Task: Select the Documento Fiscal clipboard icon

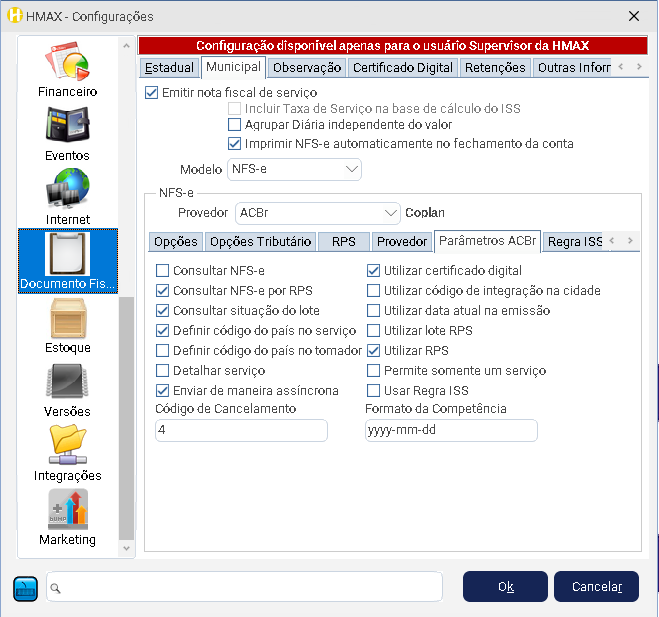Action: click(68, 259)
